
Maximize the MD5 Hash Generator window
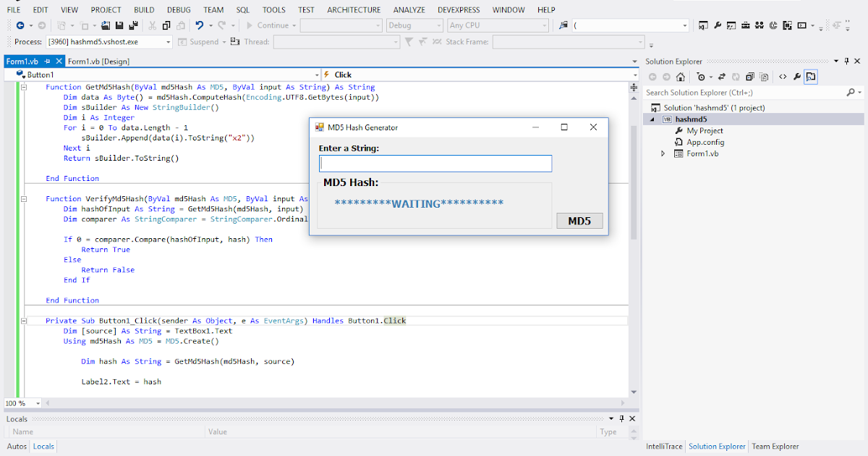point(564,127)
